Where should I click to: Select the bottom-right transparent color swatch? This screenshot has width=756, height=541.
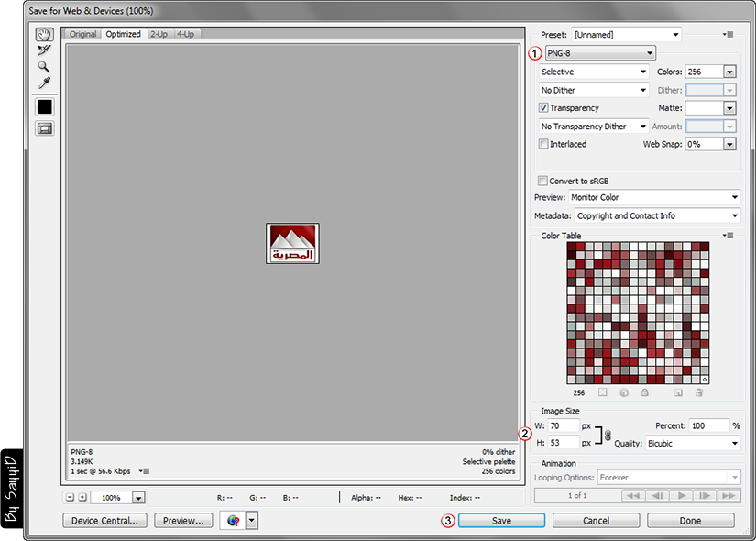click(705, 380)
